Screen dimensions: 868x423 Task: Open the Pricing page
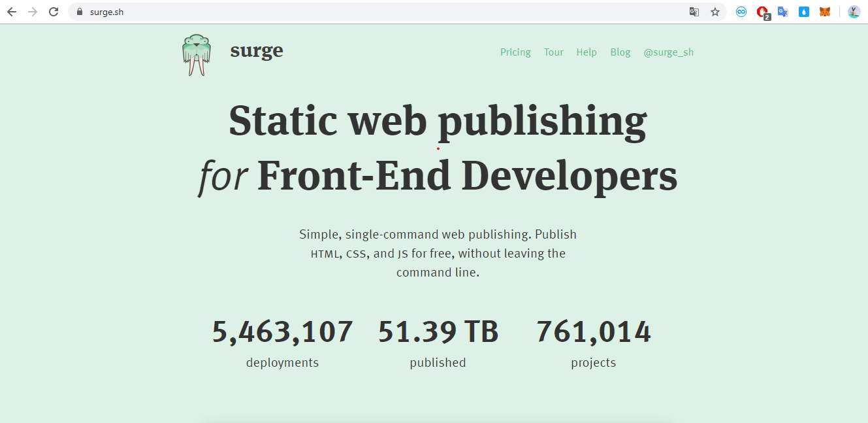coord(515,52)
